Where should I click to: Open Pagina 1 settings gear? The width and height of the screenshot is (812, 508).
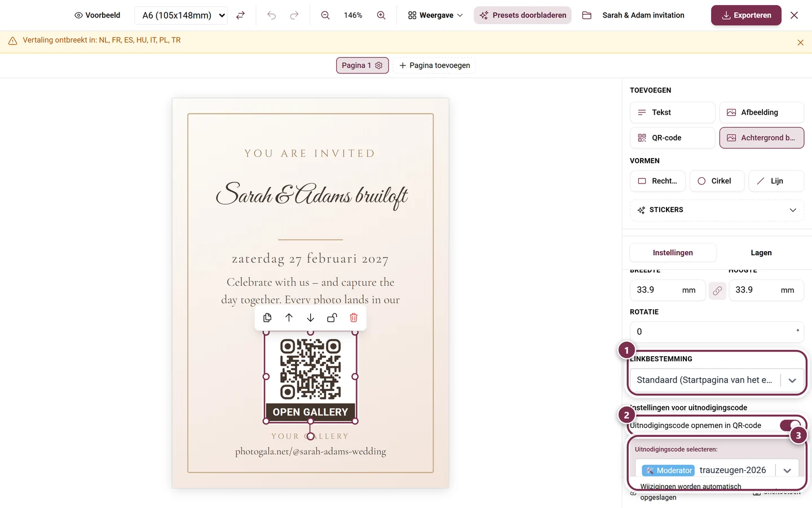tap(379, 65)
